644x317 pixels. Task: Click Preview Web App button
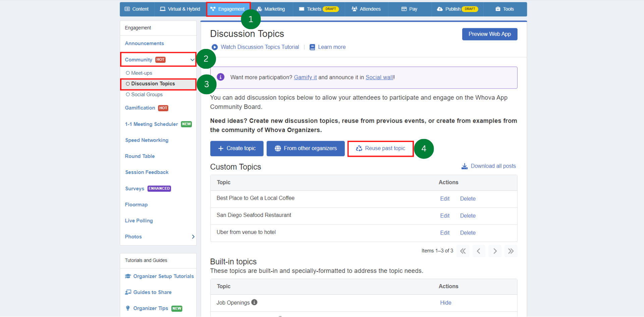tap(489, 34)
